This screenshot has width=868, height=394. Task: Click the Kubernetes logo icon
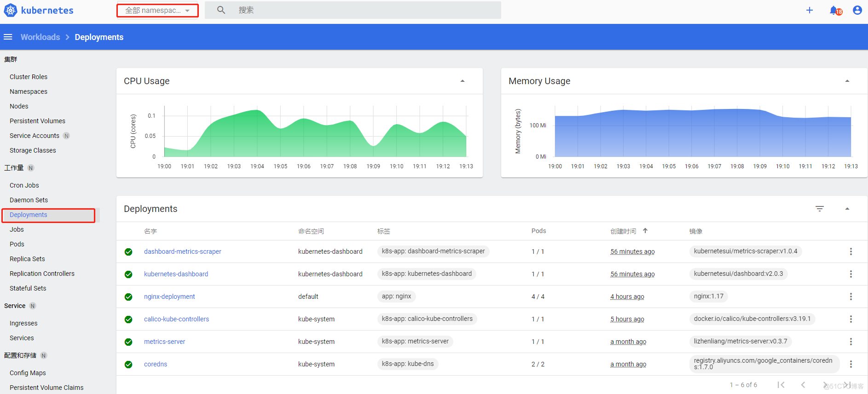pos(10,10)
